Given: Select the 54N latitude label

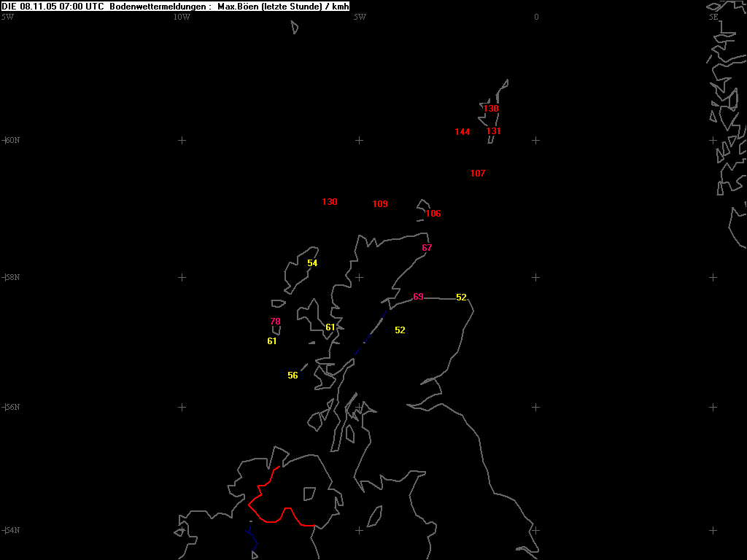Looking at the screenshot, I should coord(12,529).
